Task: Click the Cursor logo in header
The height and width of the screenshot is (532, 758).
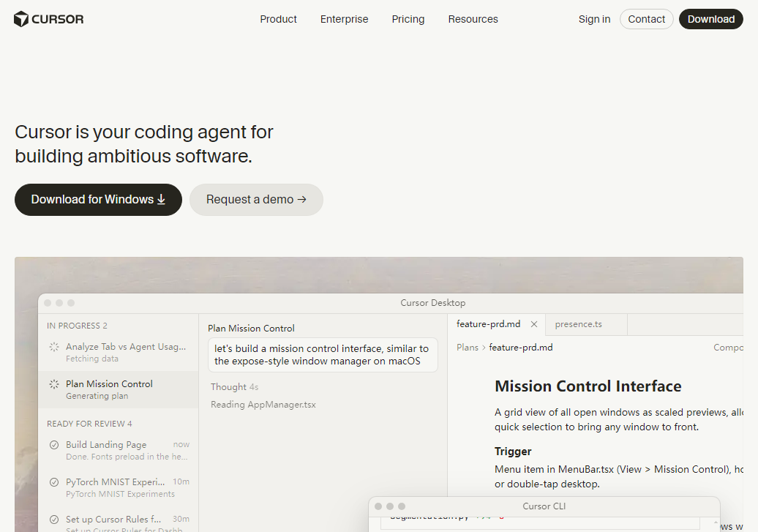Action: (48, 19)
